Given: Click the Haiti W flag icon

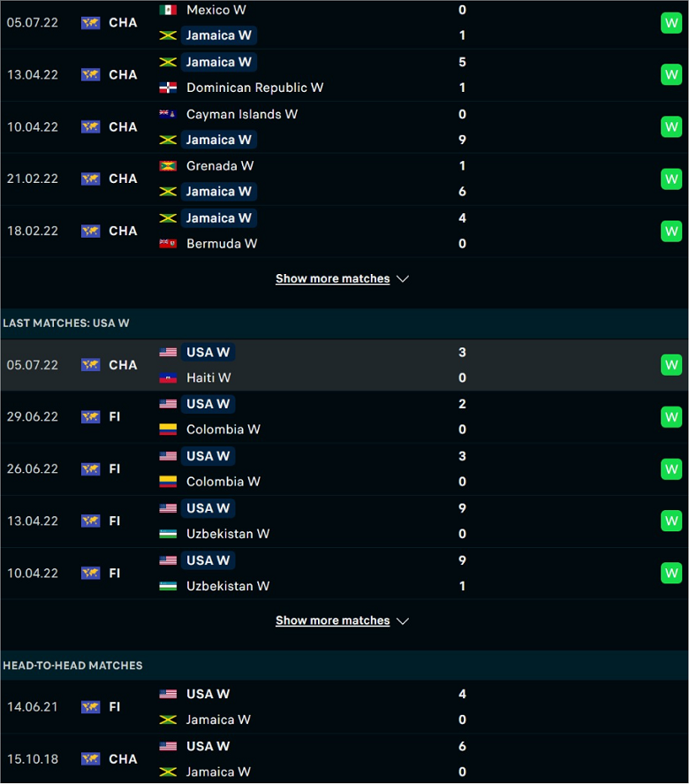Looking at the screenshot, I should (168, 377).
